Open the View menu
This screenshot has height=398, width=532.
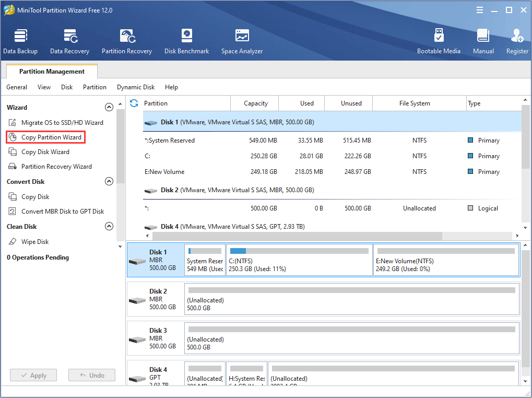coord(44,87)
